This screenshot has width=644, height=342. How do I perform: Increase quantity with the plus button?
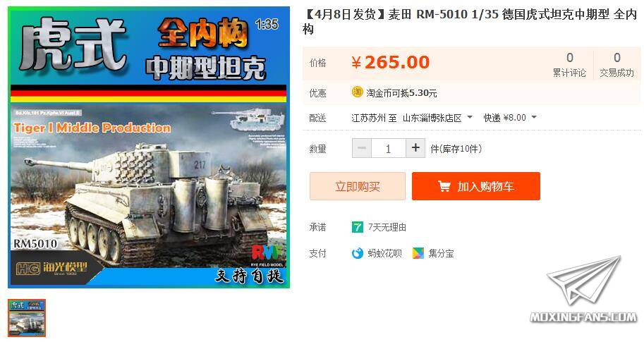coord(415,148)
